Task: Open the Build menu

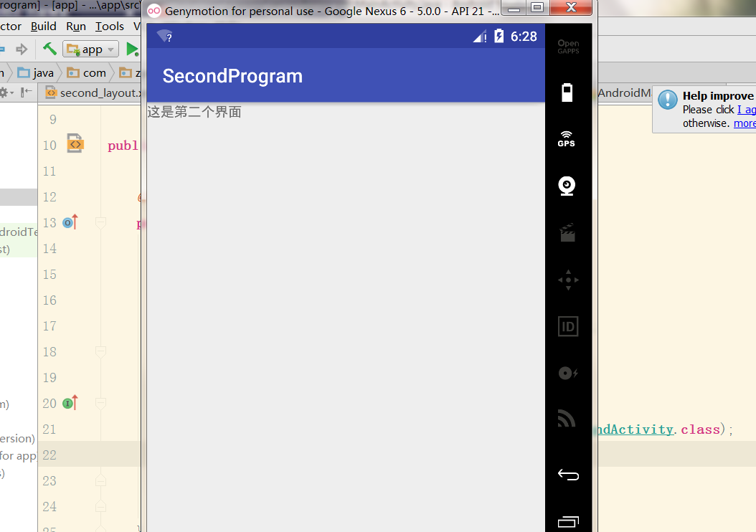Action: tap(43, 26)
